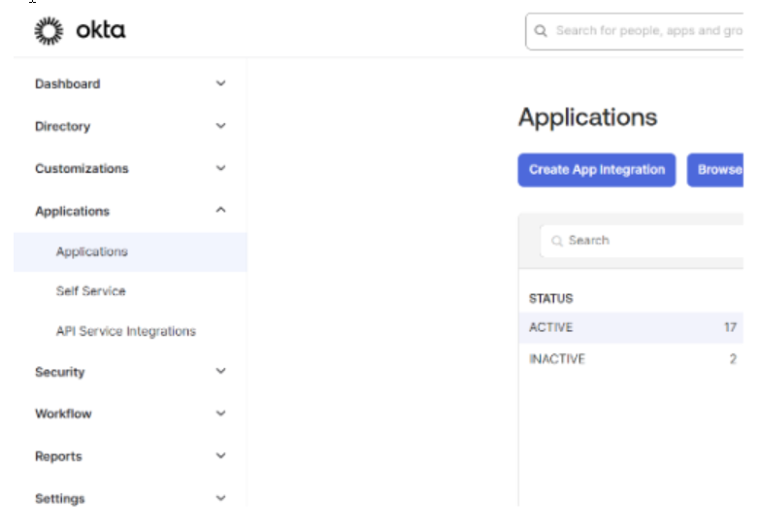Collapse the Applications section chevron
This screenshot has height=532, width=760.
tap(220, 211)
